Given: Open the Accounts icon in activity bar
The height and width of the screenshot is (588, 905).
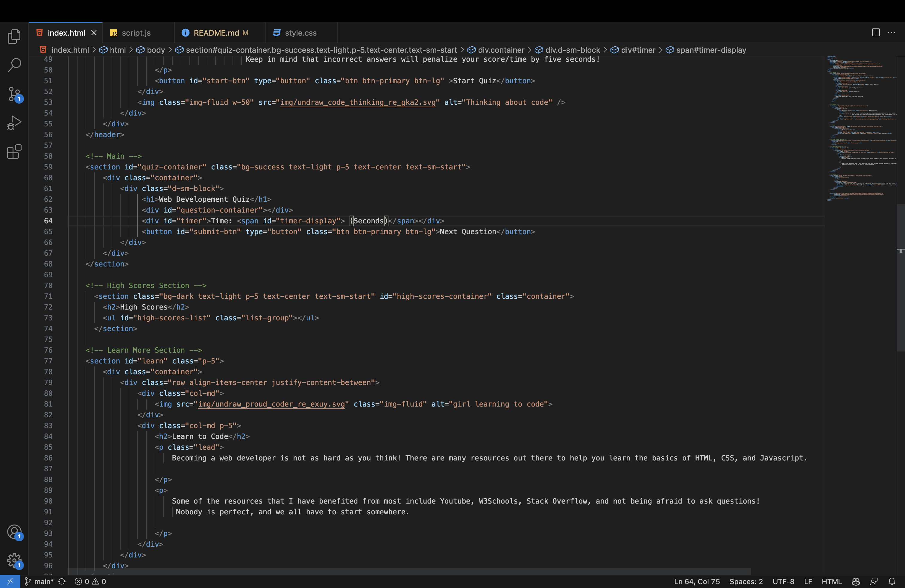Looking at the screenshot, I should click(x=14, y=532).
